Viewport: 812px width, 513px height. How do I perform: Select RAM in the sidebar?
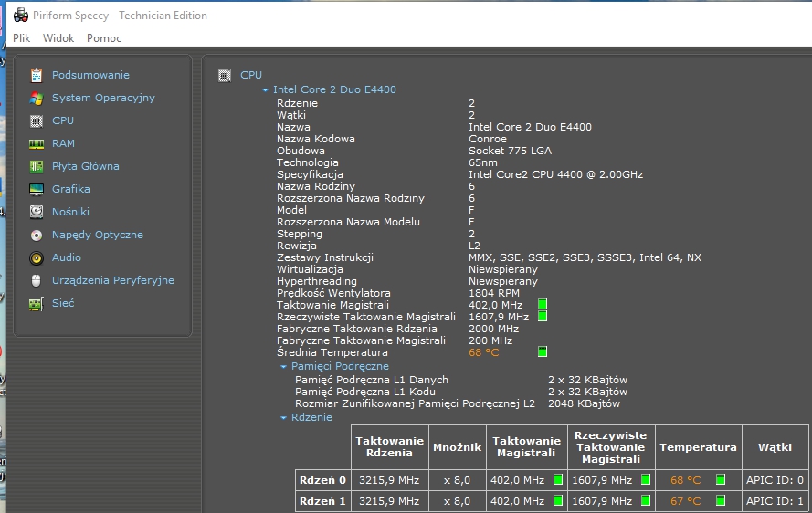click(63, 143)
